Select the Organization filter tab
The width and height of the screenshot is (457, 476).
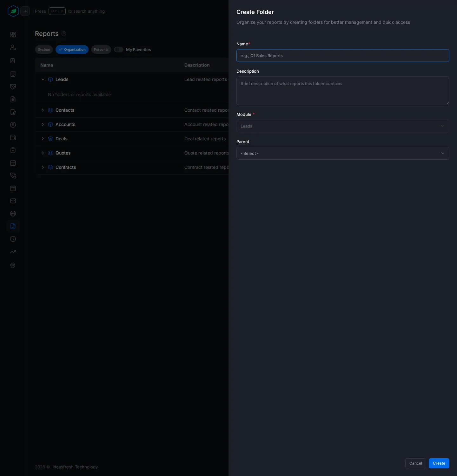pyautogui.click(x=72, y=50)
